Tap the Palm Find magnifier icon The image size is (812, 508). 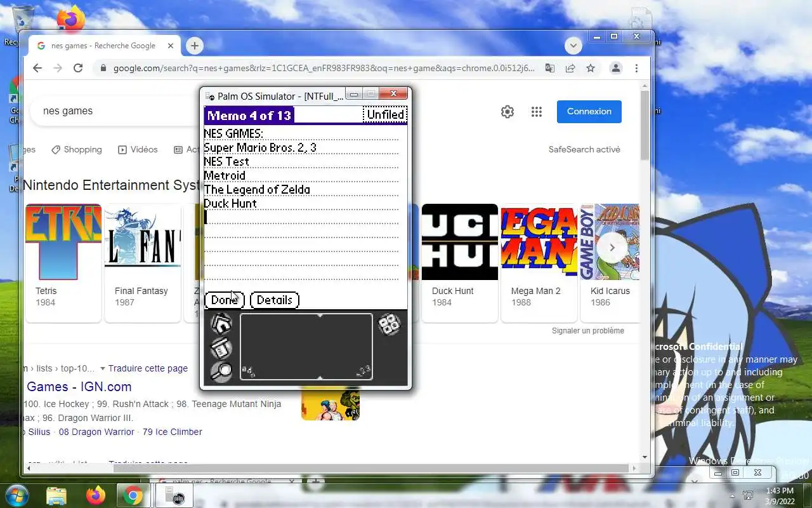click(x=221, y=371)
